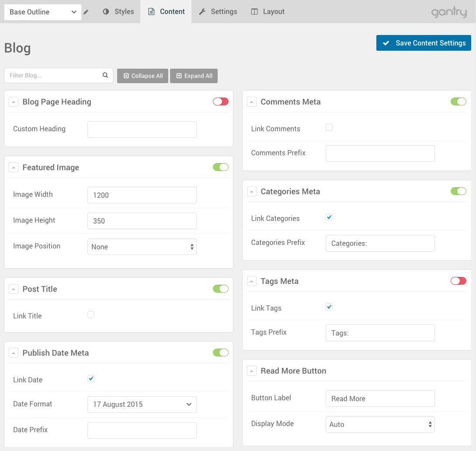Screen dimensions: 476x451
Task: Collapse the Tags Meta panel arrow
Action: point(252,281)
